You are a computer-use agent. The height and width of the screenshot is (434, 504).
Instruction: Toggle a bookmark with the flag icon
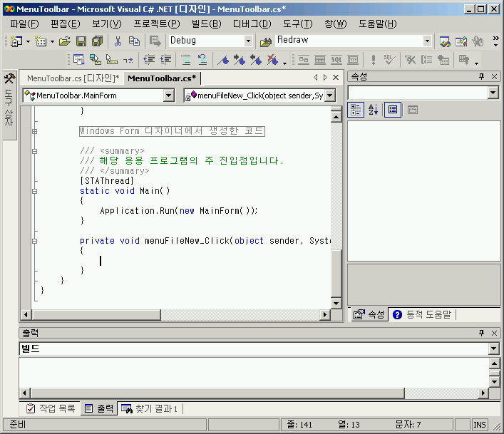click(x=223, y=60)
